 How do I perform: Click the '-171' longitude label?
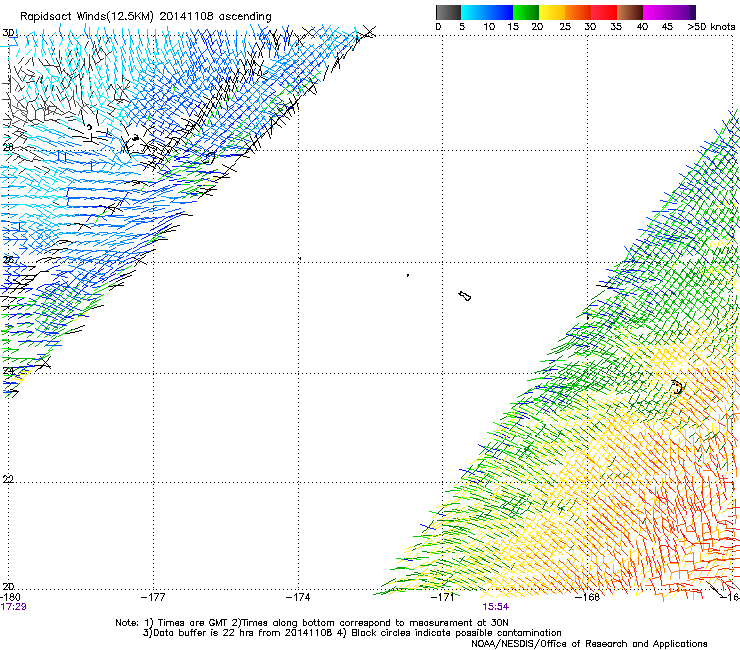point(443,597)
